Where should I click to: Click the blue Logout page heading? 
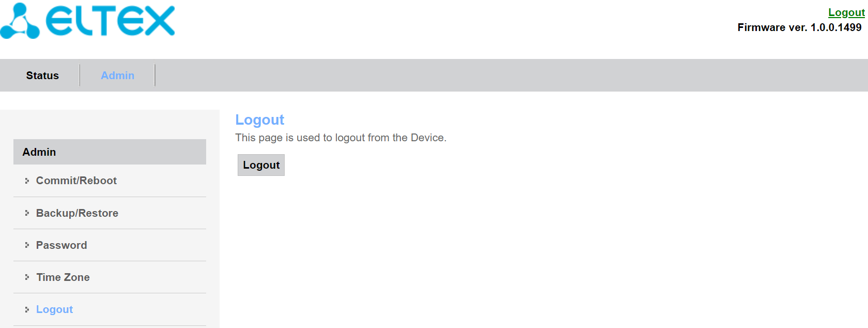click(x=259, y=120)
